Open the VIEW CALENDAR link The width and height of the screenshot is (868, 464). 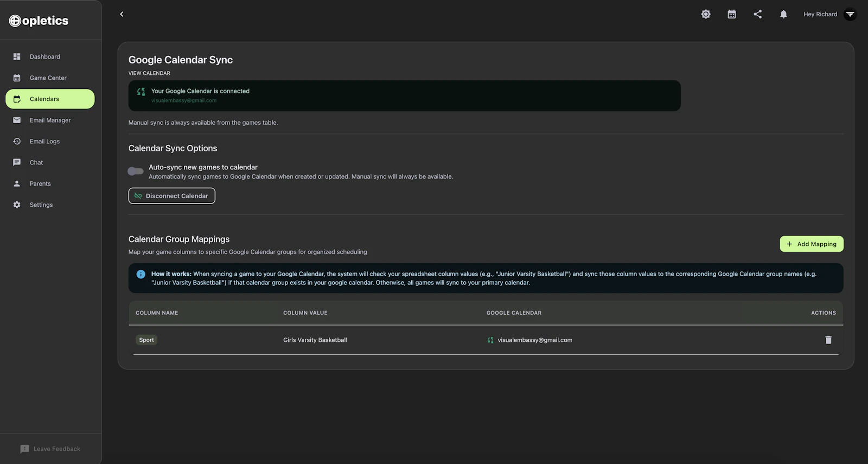tap(149, 73)
